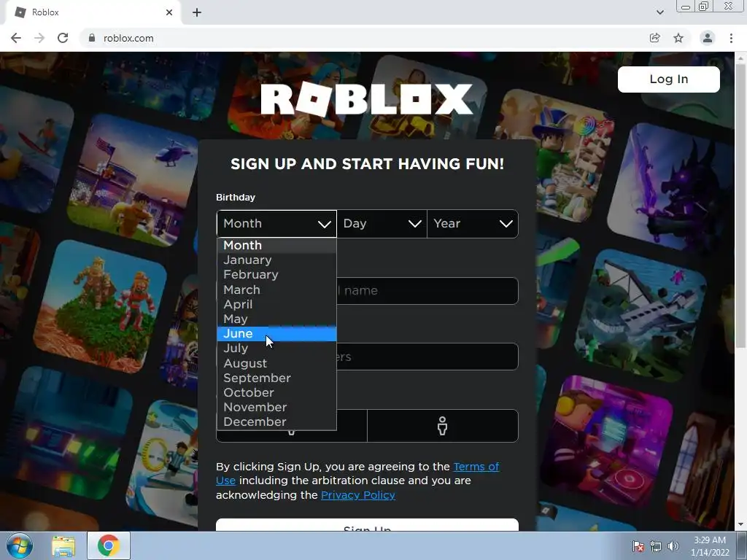Viewport: 747px width, 560px height.
Task: Open the Action Center flag icon
Action: (x=638, y=546)
